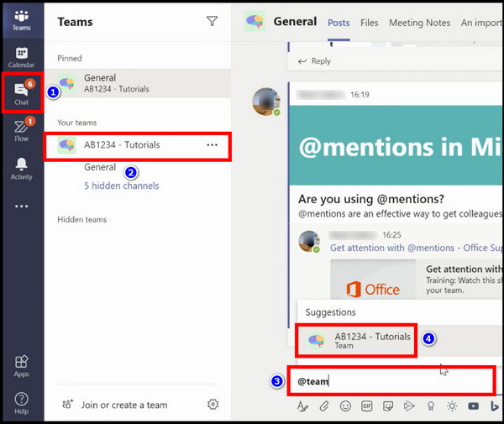Select the AB1234 - Tutorials team row
504x424 pixels.
[138, 146]
